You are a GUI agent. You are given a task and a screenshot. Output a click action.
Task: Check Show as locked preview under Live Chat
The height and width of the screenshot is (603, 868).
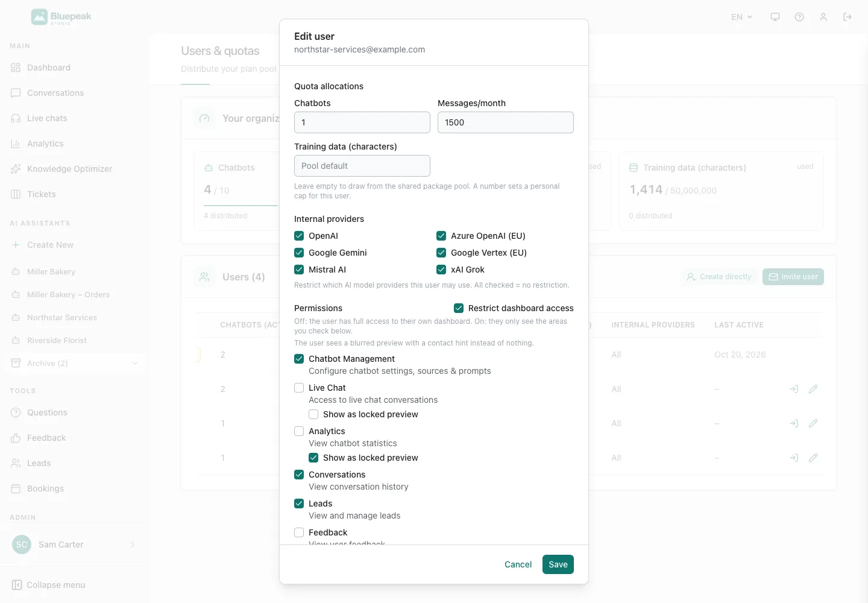tap(313, 414)
